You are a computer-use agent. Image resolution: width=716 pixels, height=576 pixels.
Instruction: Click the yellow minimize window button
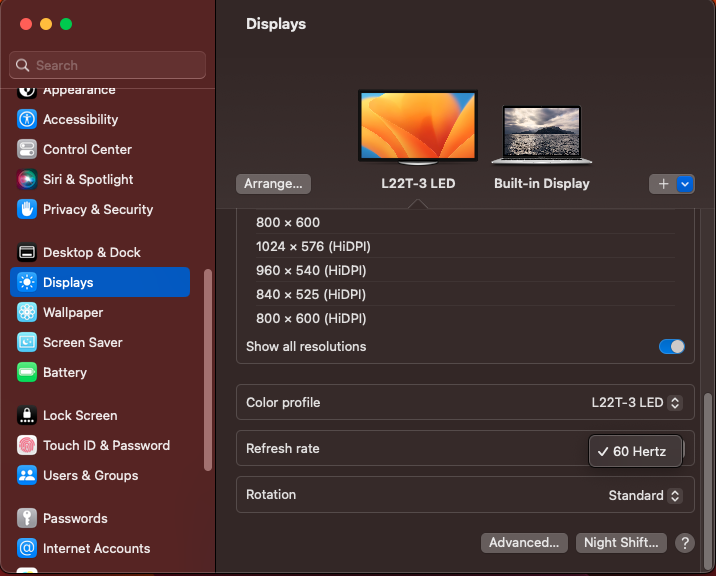pyautogui.click(x=46, y=24)
